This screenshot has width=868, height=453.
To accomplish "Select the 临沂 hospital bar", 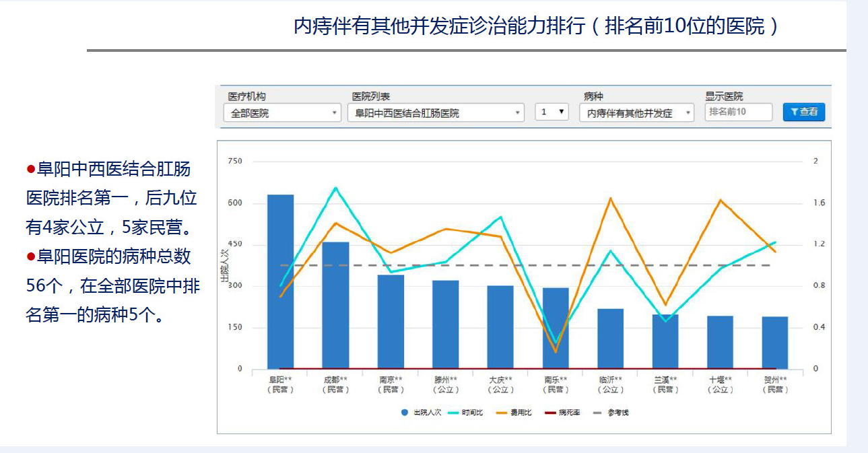I will (x=610, y=339).
